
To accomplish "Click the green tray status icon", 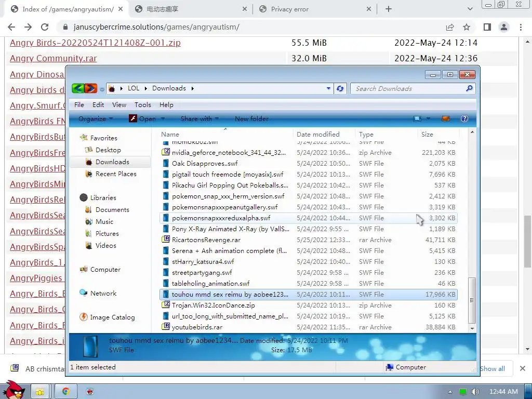I will pos(462,392).
